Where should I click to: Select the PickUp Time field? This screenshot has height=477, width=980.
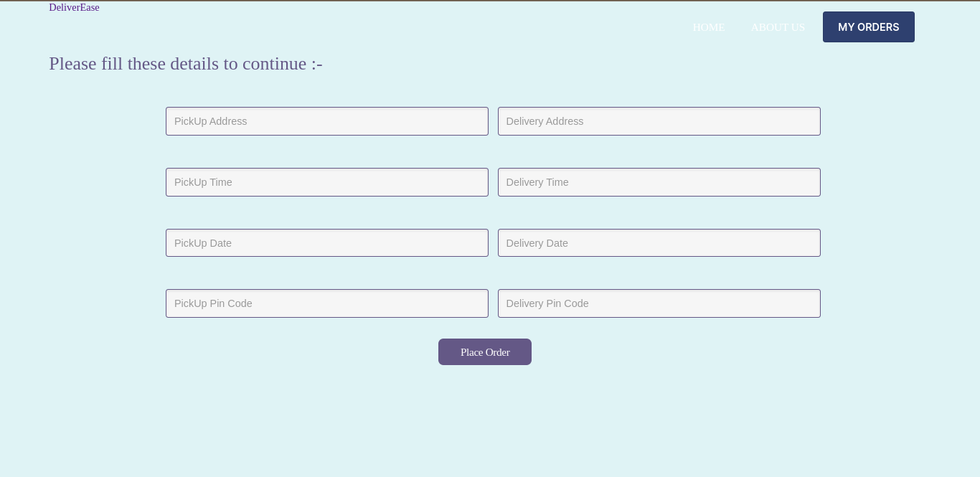tap(327, 182)
